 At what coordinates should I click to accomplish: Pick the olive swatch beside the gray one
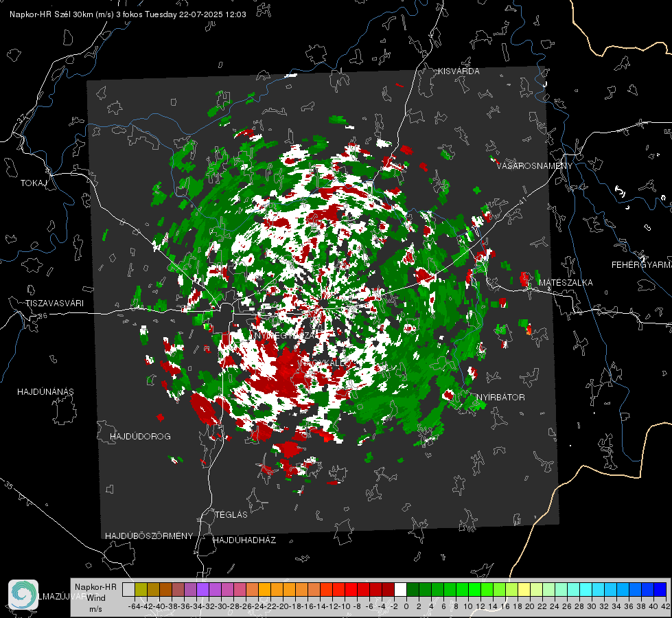pos(141,589)
